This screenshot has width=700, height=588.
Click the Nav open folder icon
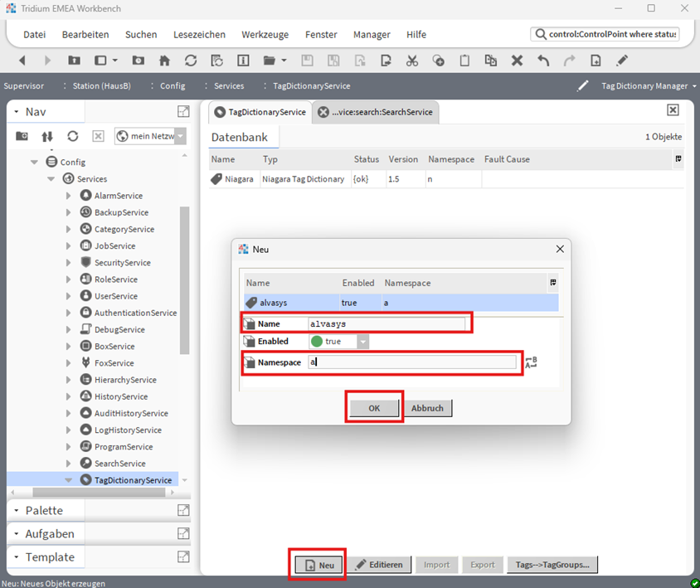22,136
